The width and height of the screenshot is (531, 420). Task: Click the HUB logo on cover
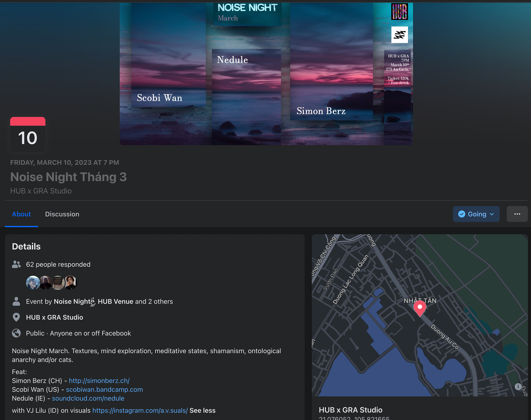(399, 12)
